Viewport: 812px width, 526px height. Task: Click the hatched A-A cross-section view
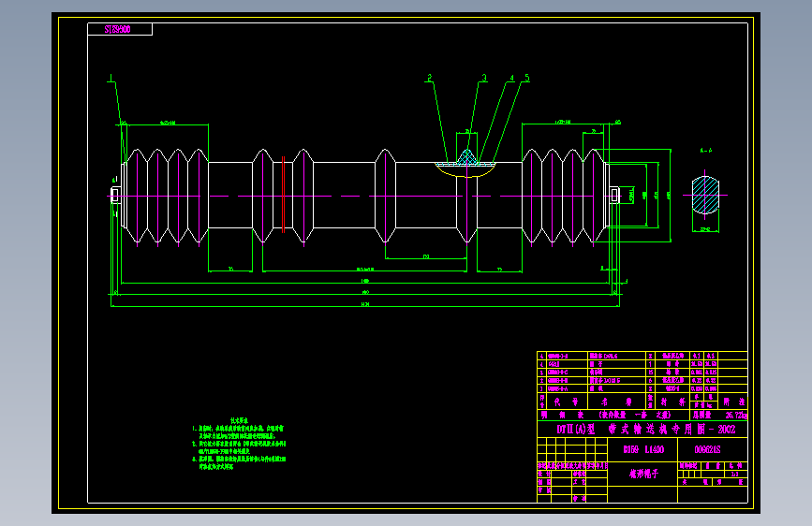coord(705,196)
